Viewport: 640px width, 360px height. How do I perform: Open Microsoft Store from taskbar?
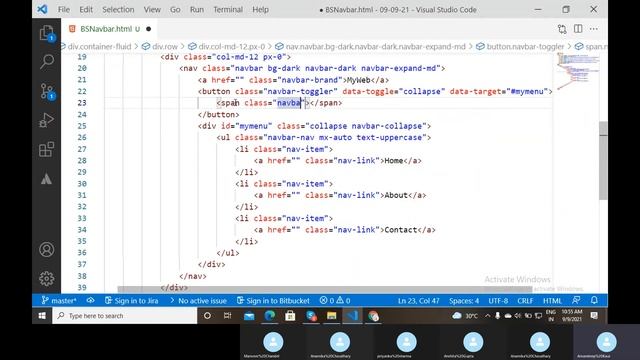pos(290,316)
